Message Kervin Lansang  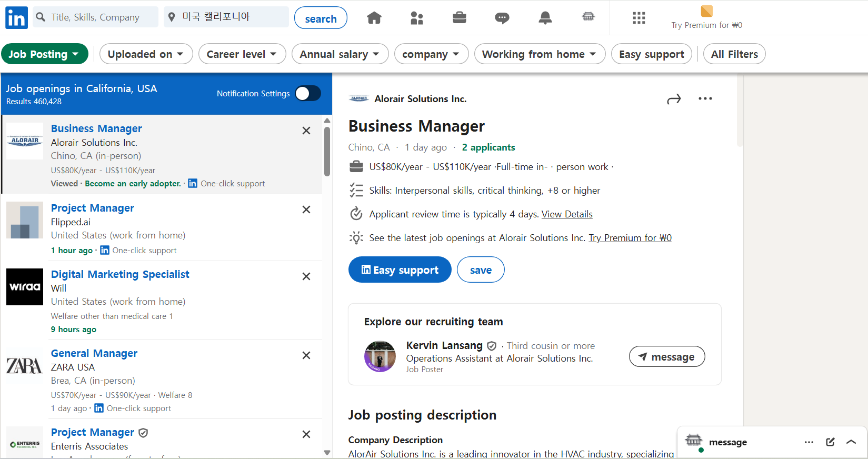click(x=667, y=356)
